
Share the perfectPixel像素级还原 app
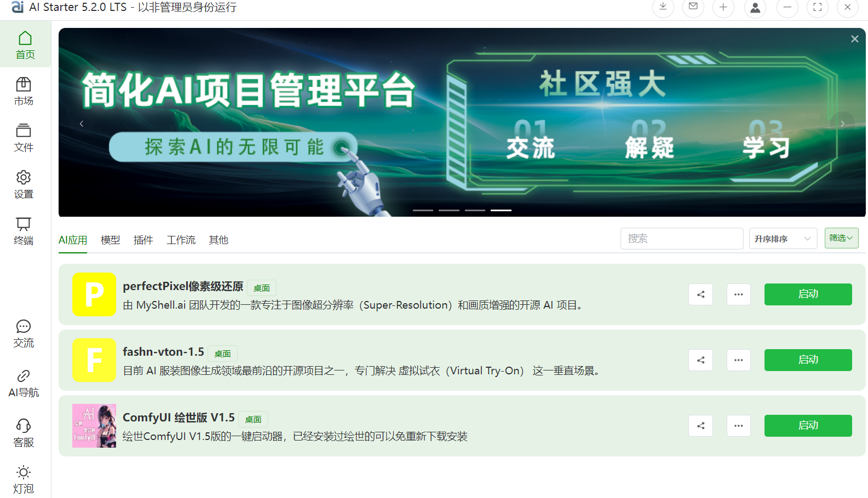coord(701,294)
